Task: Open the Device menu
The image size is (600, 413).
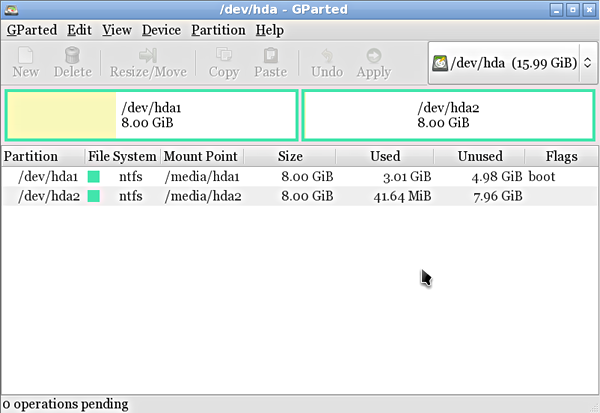Action: (161, 30)
